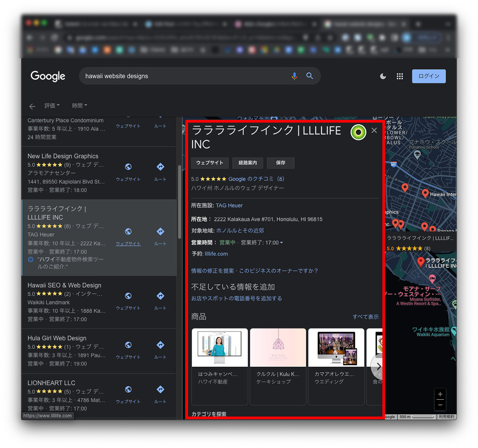
Task: Open the Google apps grid
Action: [x=400, y=76]
